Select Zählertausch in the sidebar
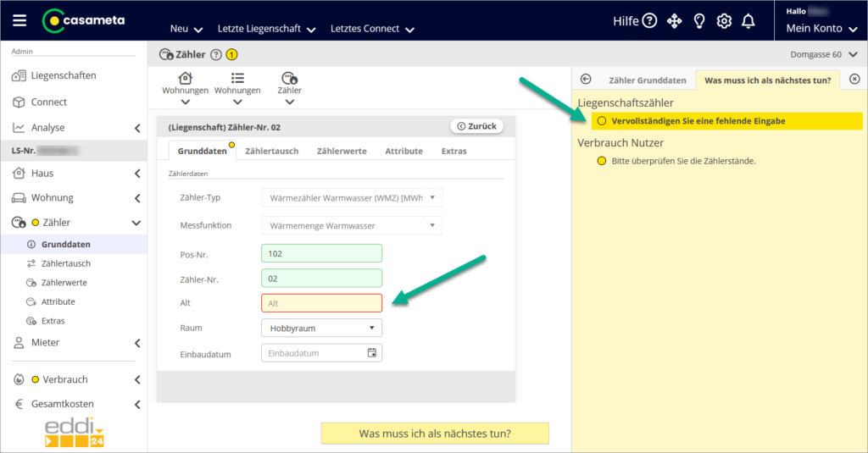 coord(65,263)
